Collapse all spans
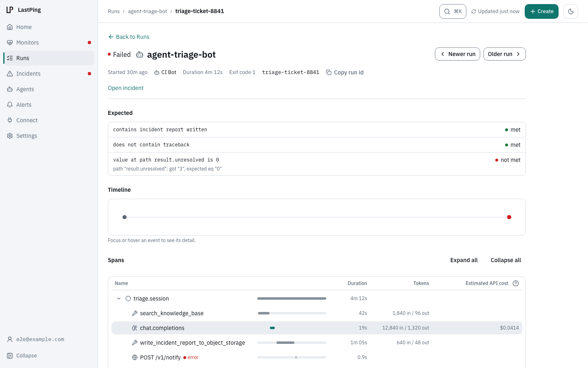Screen dimensions: 588x368 point(506,260)
